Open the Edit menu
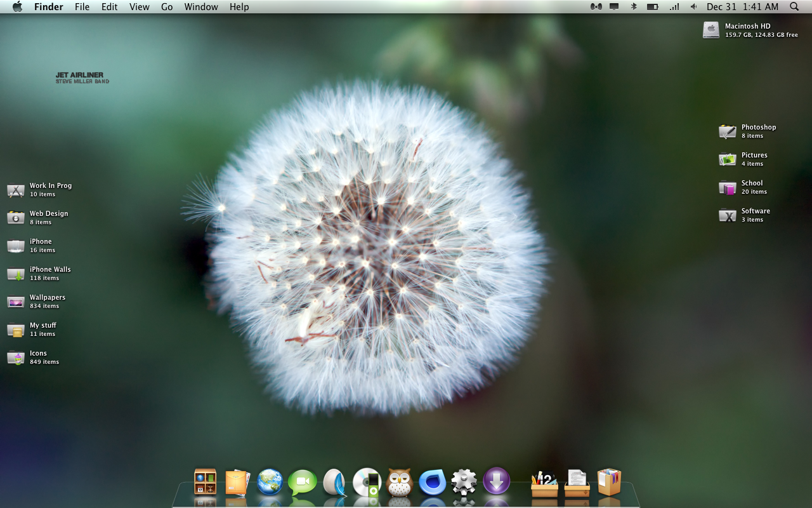 [x=110, y=7]
